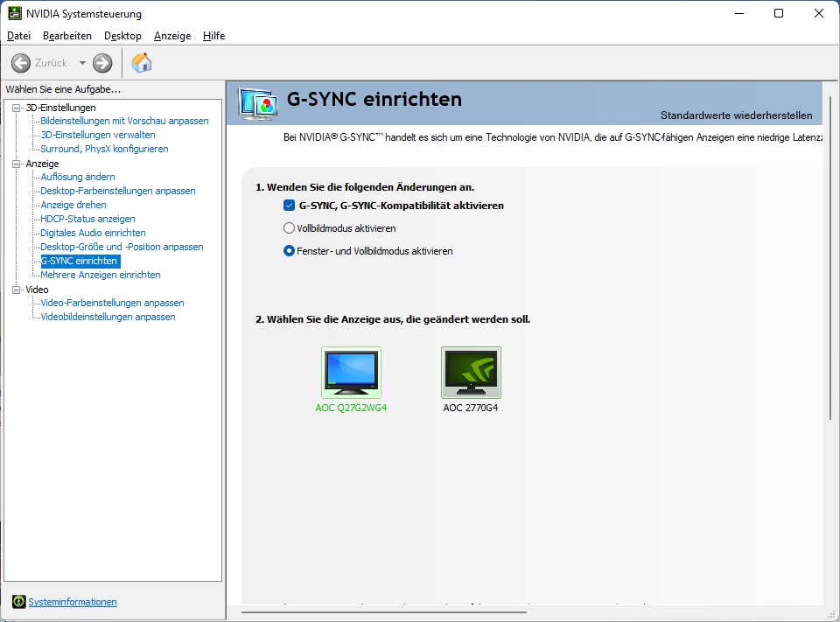The width and height of the screenshot is (840, 622).
Task: Open the Home page icon
Action: click(142, 63)
